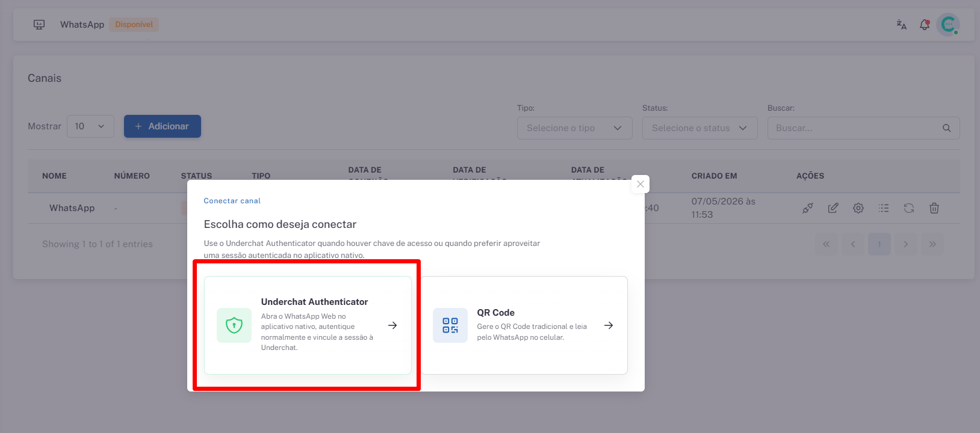Click the list icon in the Ações column
Viewport: 980px width, 433px height.
click(884, 208)
